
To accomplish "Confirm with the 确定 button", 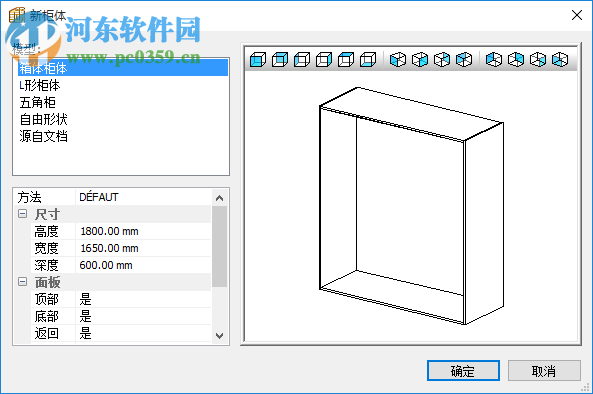I will [x=463, y=371].
